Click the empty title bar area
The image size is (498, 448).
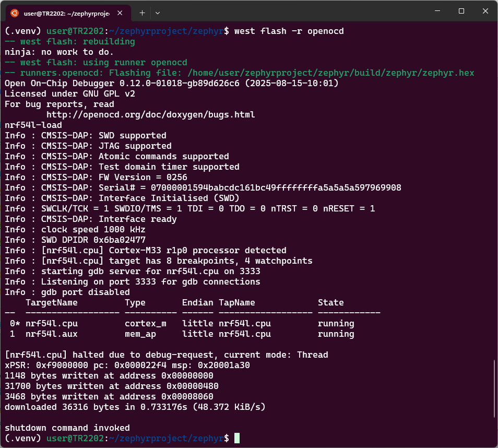click(292, 11)
